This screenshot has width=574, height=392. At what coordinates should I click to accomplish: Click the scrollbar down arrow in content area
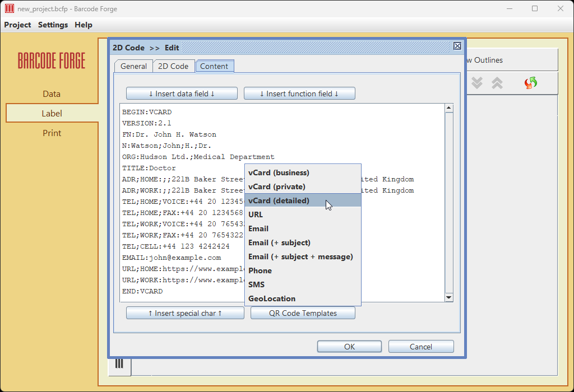[449, 297]
